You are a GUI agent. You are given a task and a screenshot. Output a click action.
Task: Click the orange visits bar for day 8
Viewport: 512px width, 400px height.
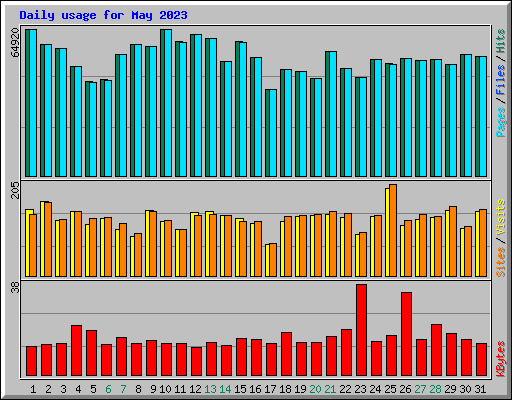click(x=138, y=255)
